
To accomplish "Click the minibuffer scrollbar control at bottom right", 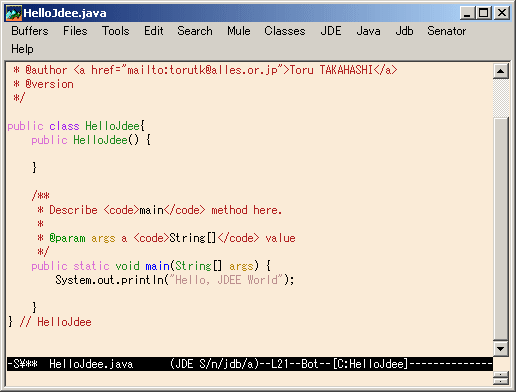I will [501, 378].
